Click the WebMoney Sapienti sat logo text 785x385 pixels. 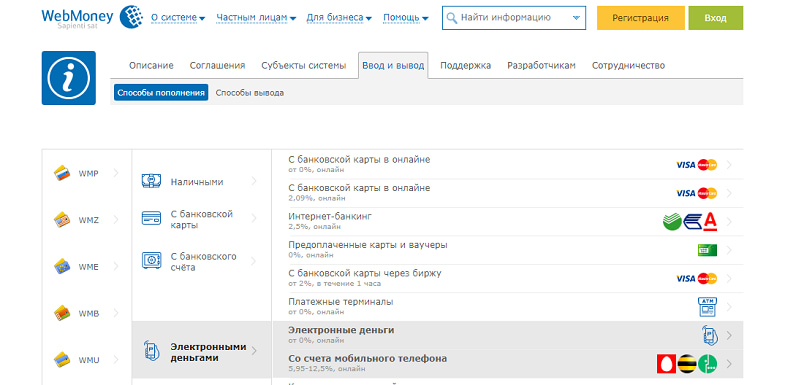coord(78,19)
